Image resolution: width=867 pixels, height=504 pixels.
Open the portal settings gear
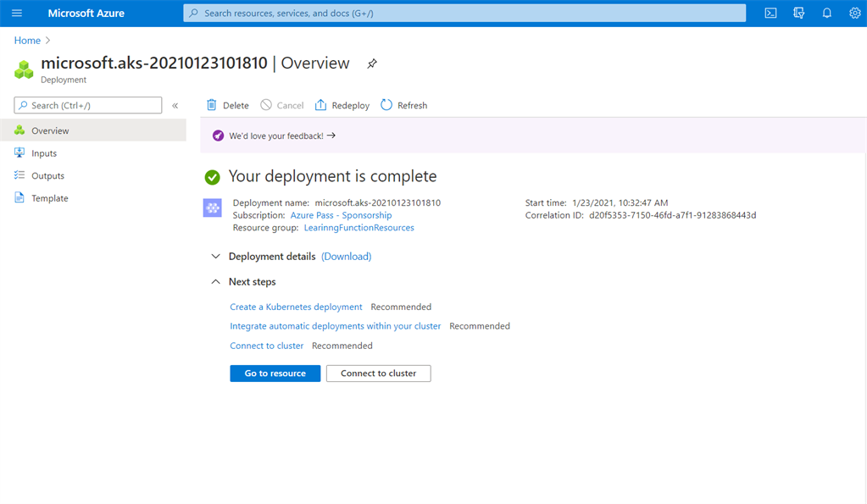pos(855,13)
